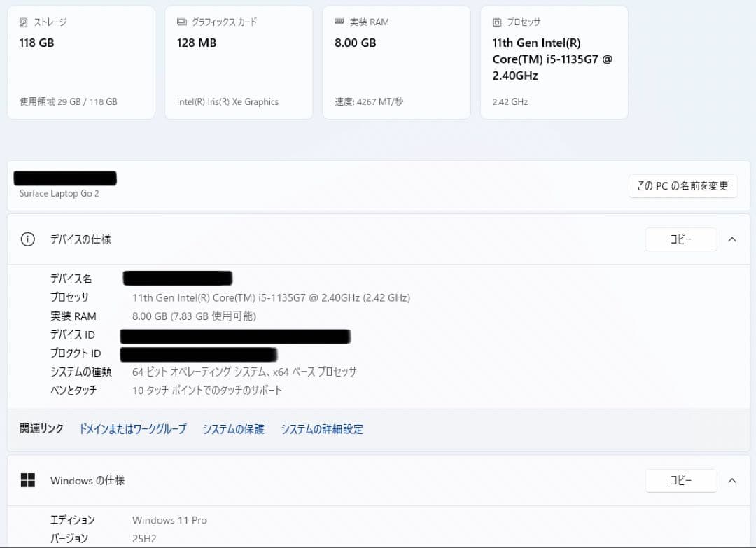Open the プロセッサ i5-1135G7 card

pos(554,63)
